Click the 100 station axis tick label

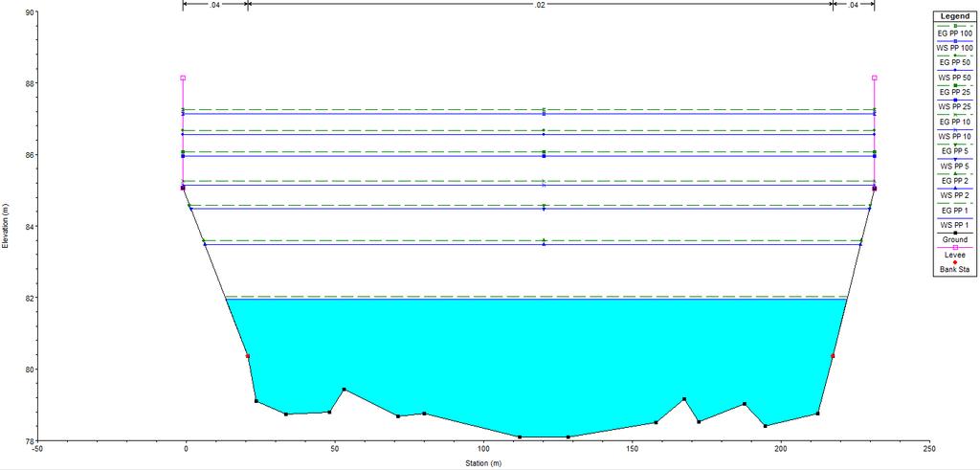(483, 449)
